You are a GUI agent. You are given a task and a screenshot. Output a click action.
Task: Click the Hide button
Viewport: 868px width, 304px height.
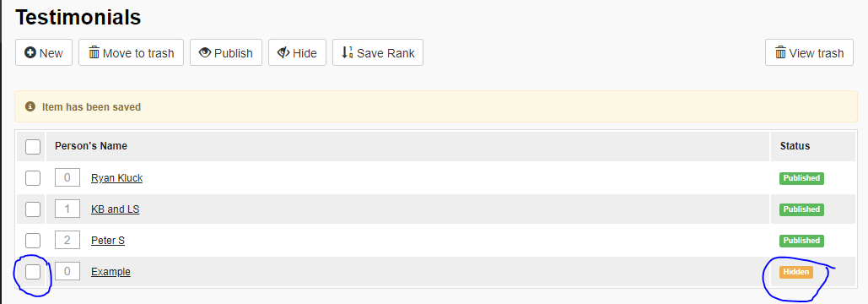coord(297,52)
